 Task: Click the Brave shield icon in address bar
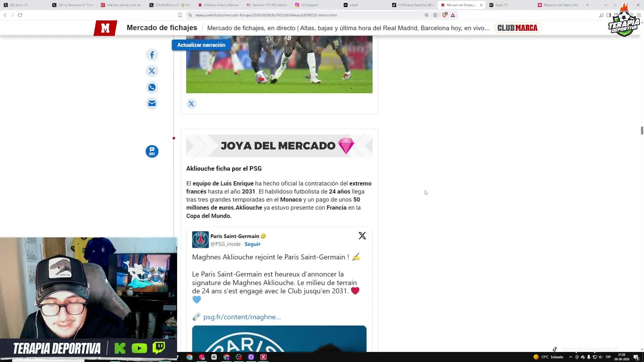coord(445,15)
